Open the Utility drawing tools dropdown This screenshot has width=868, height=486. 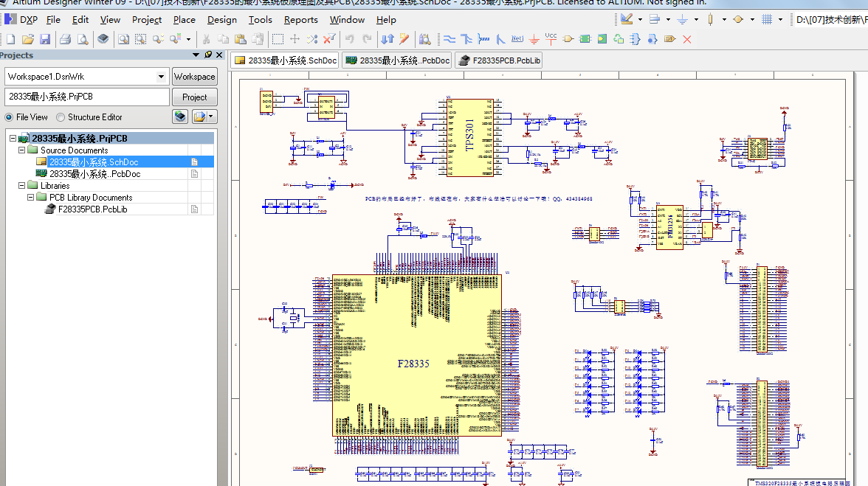pyautogui.click(x=641, y=19)
